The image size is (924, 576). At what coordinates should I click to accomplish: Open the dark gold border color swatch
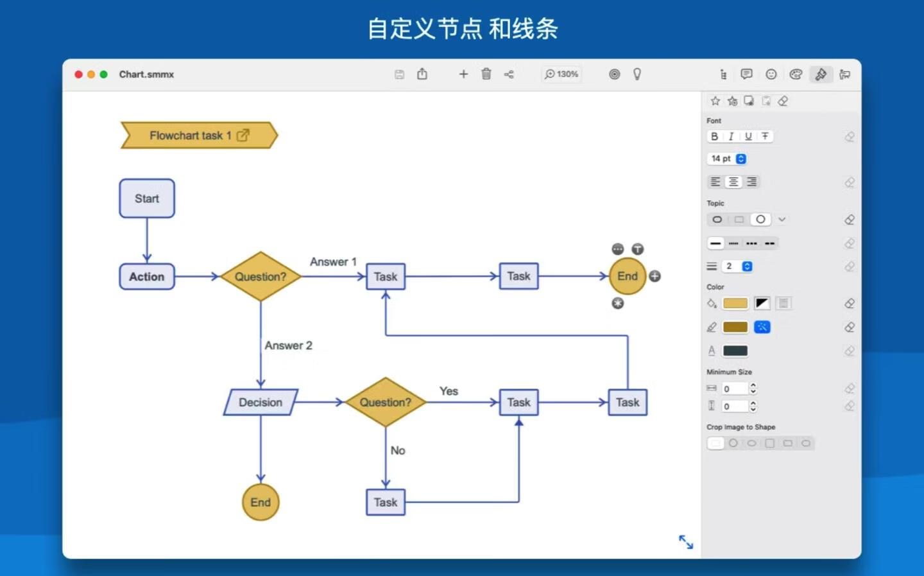(x=735, y=327)
